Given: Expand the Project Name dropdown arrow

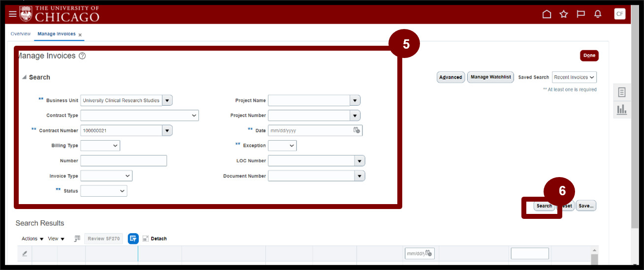Looking at the screenshot, I should coord(355,100).
